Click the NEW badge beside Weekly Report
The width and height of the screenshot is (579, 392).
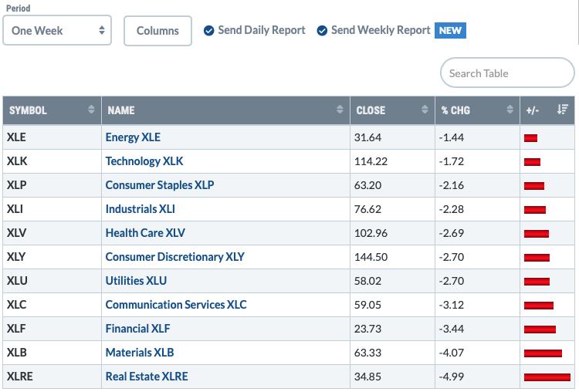pos(450,30)
